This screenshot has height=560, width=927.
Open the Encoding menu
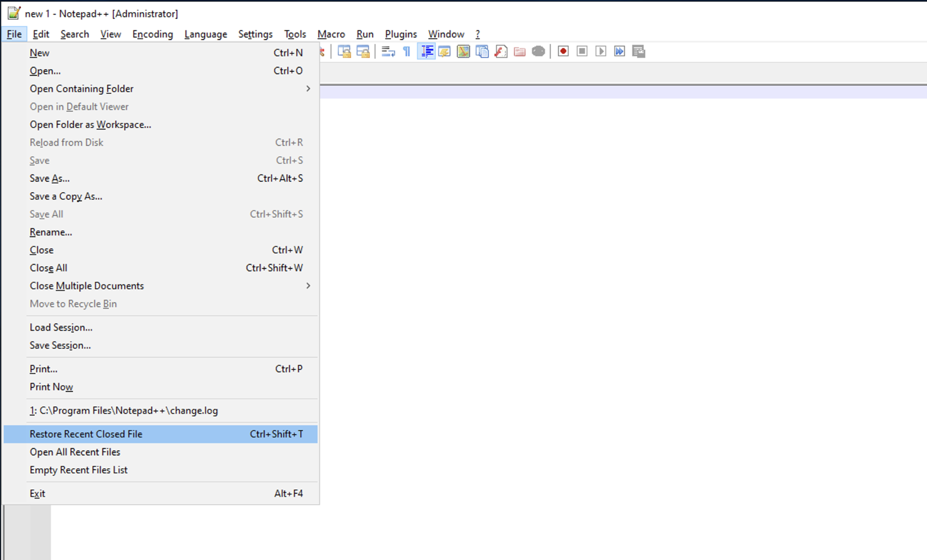click(x=152, y=34)
